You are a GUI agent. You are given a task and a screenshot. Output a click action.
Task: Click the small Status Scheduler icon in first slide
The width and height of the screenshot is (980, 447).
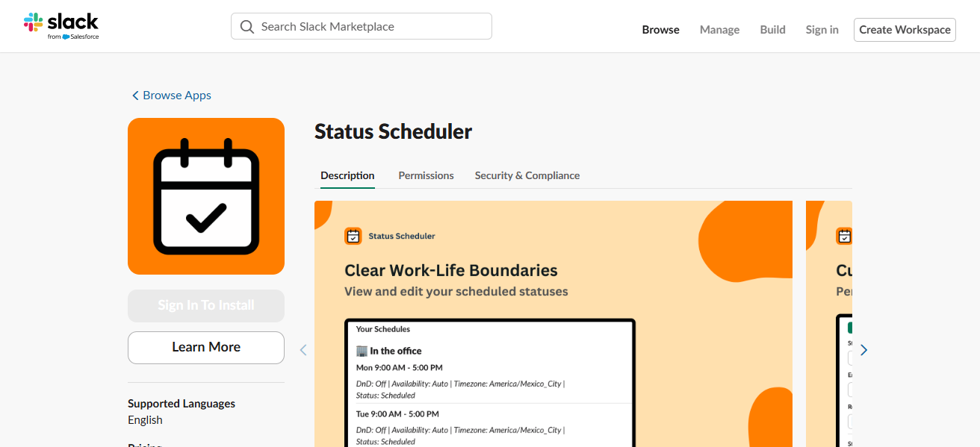[x=353, y=236]
